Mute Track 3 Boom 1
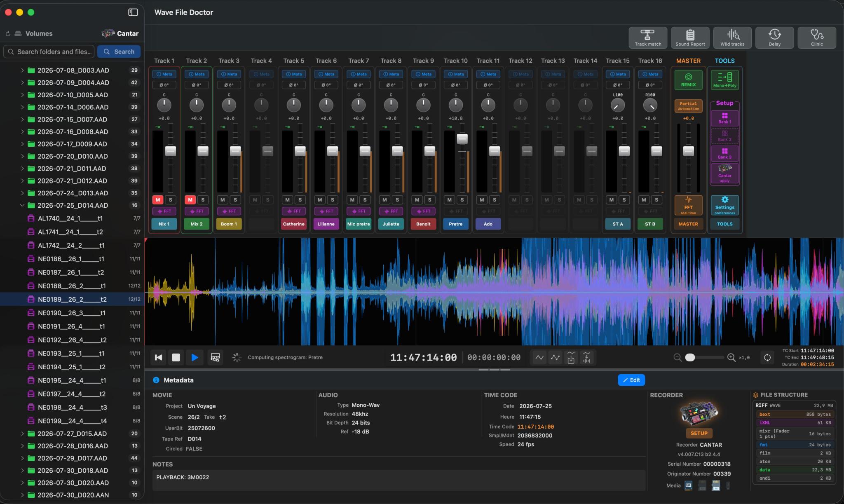 223,200
